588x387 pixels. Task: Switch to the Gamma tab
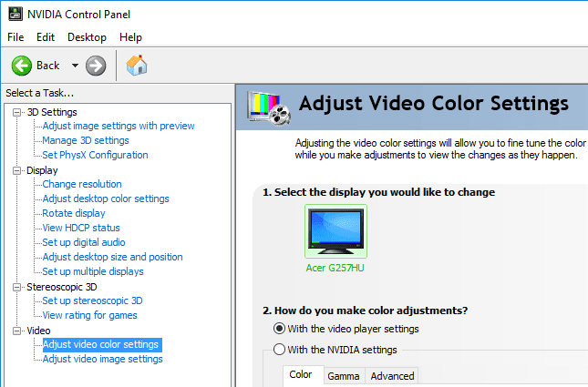(x=343, y=376)
